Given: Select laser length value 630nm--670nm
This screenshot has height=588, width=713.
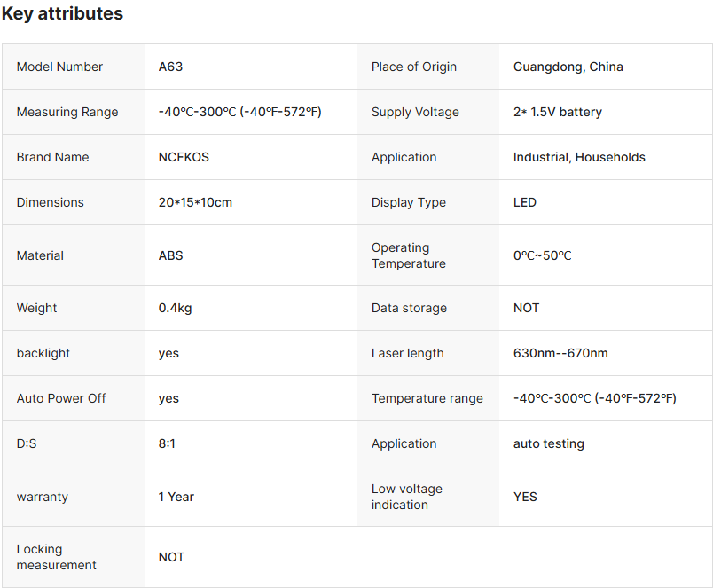Looking at the screenshot, I should (x=560, y=353).
